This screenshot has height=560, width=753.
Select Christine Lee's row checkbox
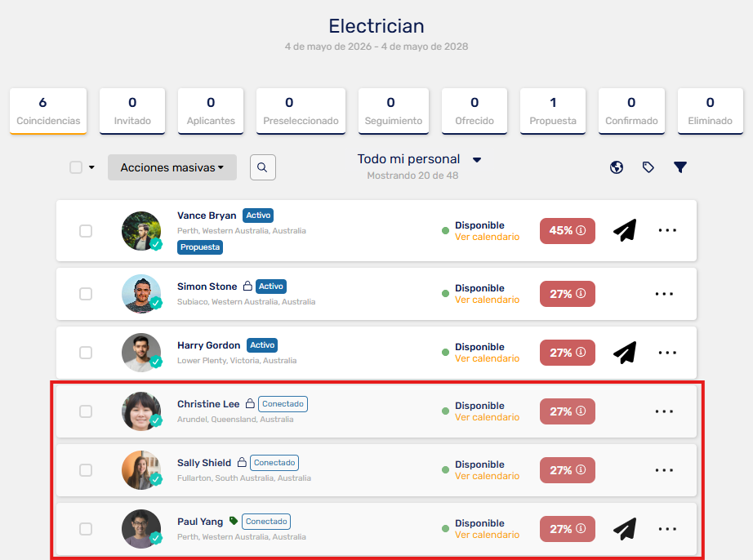click(x=86, y=411)
